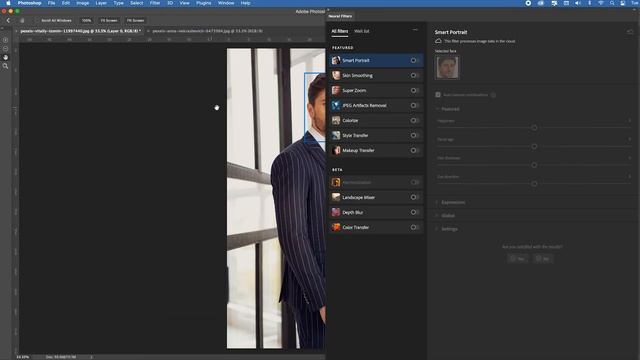Click the Makeup Transfer filter icon
This screenshot has height=360, width=640.
tap(336, 150)
